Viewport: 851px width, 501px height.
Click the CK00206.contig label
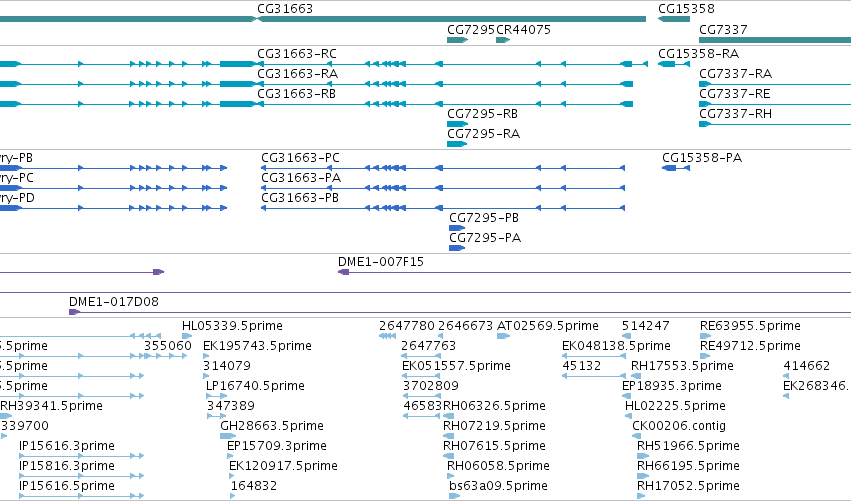coord(679,427)
